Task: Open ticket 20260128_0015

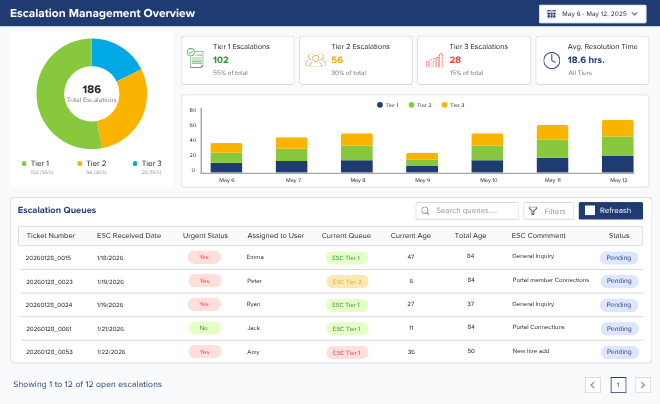Action: pyautogui.click(x=48, y=258)
